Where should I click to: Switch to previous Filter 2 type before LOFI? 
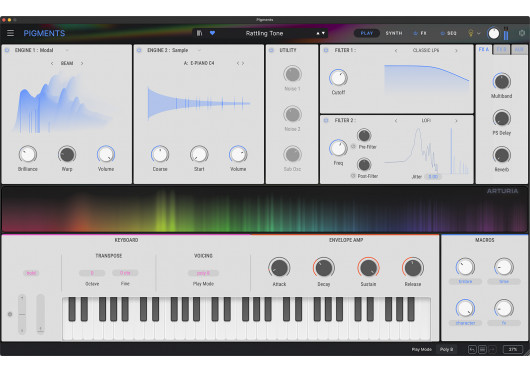click(x=396, y=120)
